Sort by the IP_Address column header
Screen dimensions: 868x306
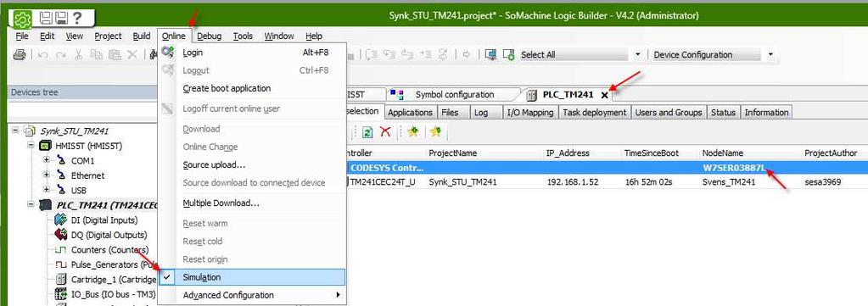[568, 153]
